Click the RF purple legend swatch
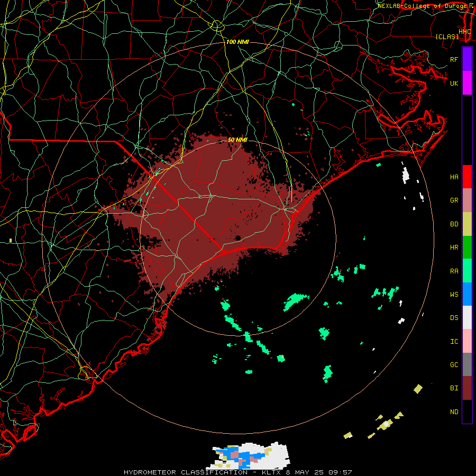 [x=467, y=59]
